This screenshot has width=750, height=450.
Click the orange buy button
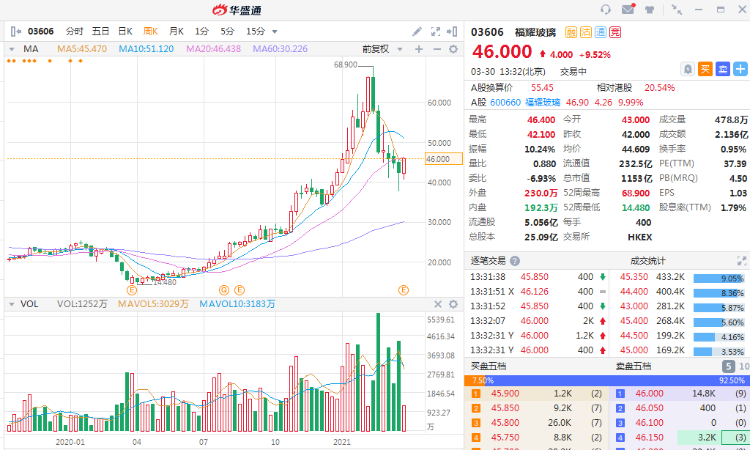point(705,69)
